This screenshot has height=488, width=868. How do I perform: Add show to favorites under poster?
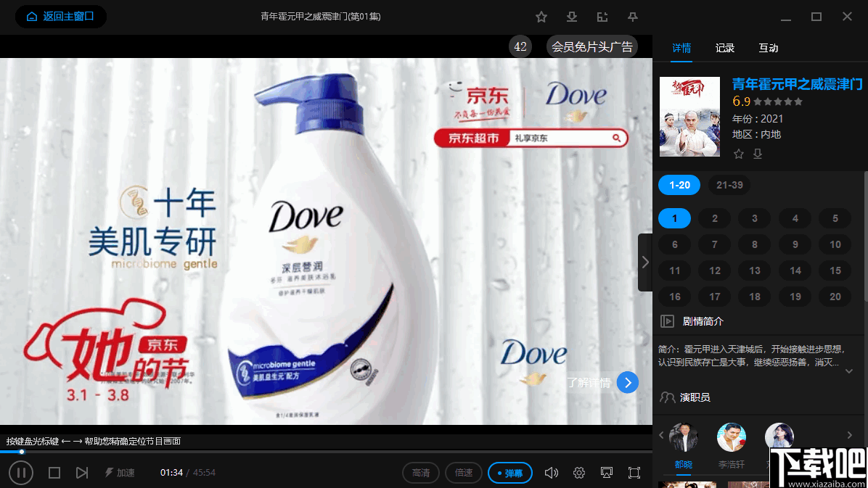739,154
